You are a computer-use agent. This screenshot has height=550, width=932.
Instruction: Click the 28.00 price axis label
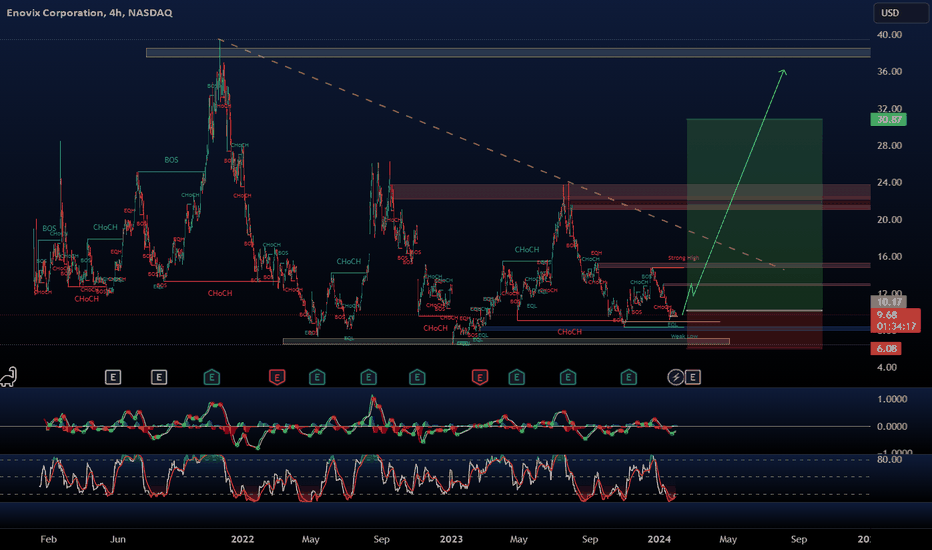click(889, 146)
